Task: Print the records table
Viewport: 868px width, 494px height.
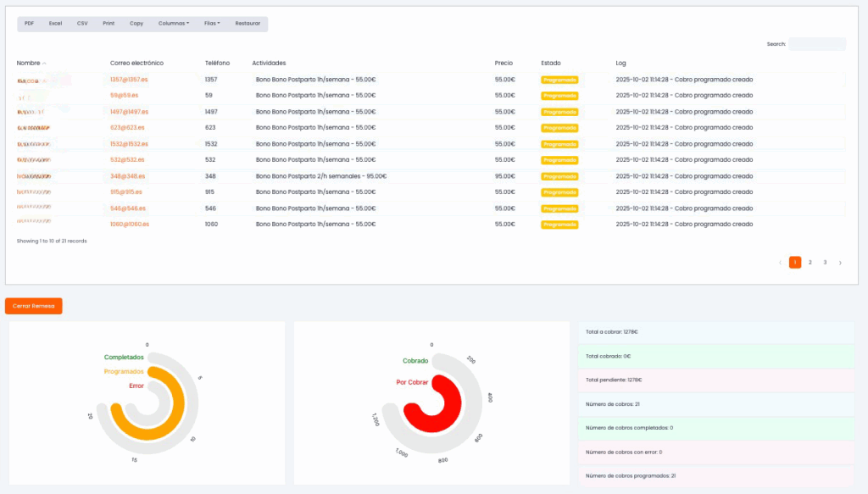Action: point(108,24)
